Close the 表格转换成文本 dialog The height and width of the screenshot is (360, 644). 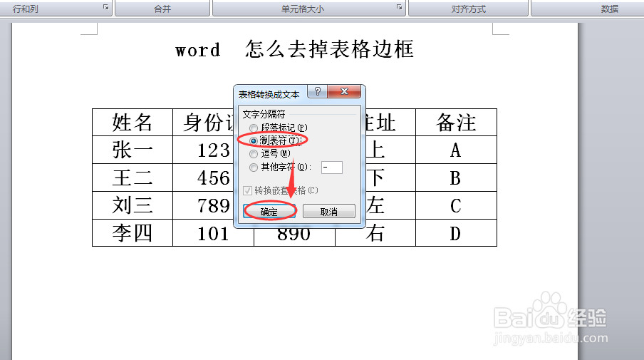345,91
